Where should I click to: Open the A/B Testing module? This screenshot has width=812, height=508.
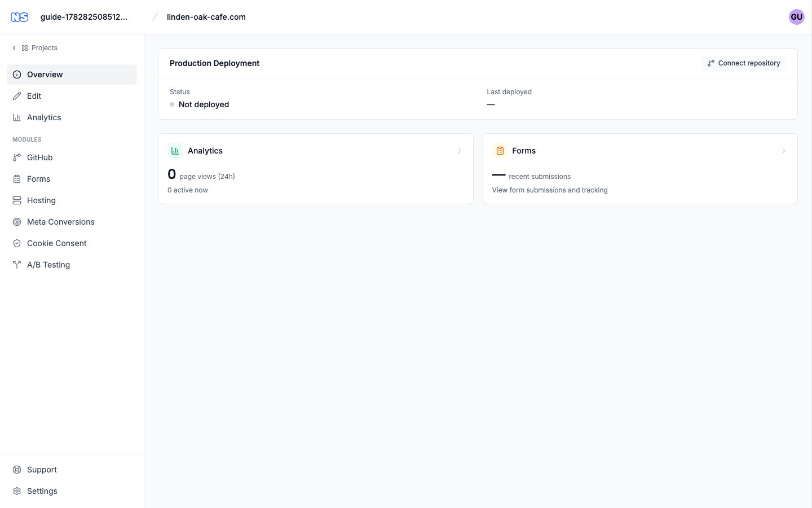click(72, 265)
